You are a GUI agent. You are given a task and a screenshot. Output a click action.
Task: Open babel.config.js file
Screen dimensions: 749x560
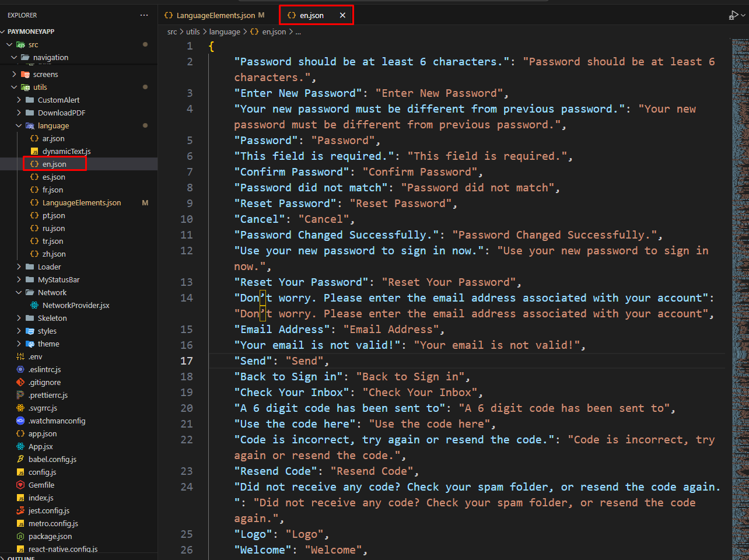[x=52, y=459]
